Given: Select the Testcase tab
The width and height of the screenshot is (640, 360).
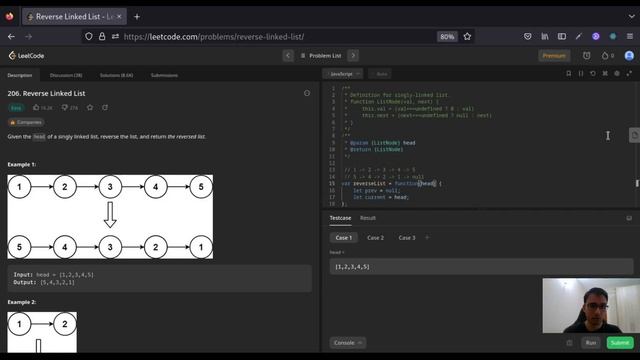Looking at the screenshot, I should point(340,218).
